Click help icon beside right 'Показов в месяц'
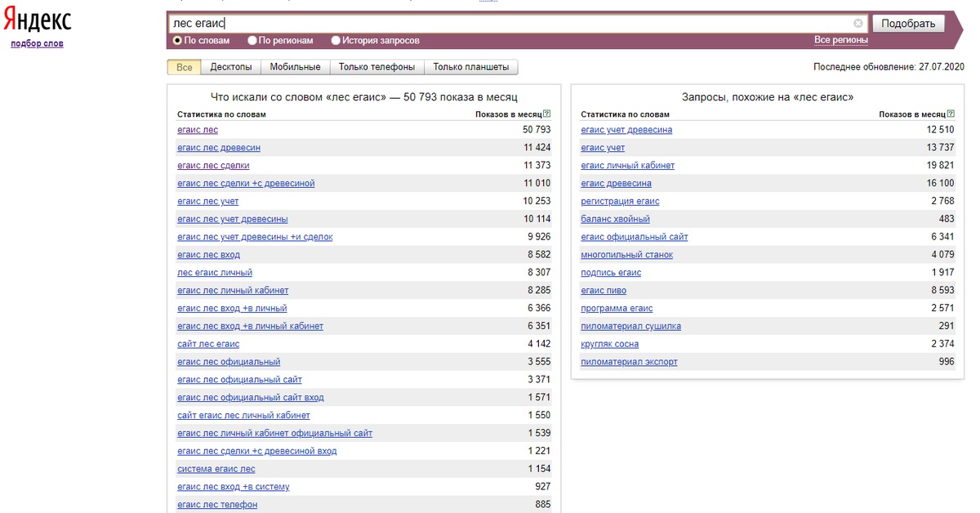Screen dimensions: 980x513 click(x=951, y=114)
